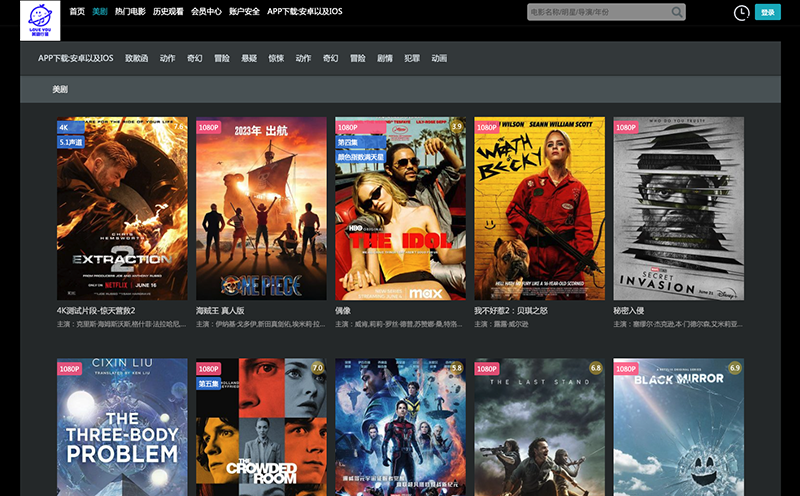This screenshot has height=496, width=800.
Task: Click the 1080P badge on Three-Body Problem poster
Action: (69, 368)
